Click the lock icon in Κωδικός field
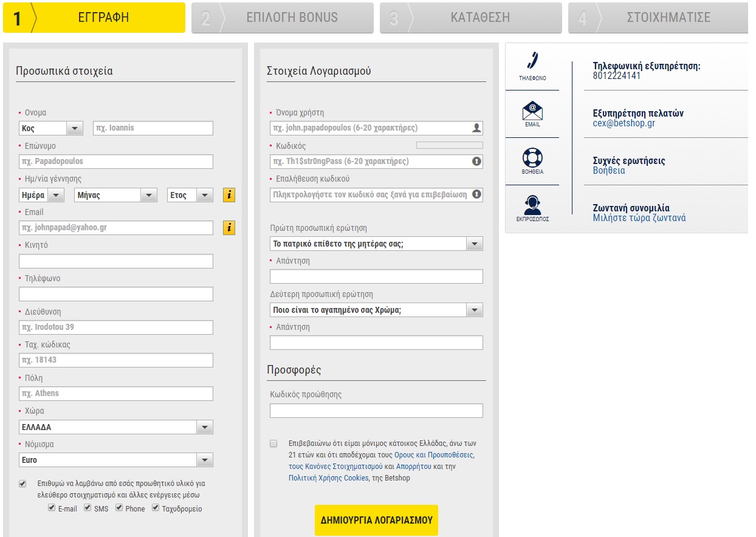 (x=476, y=162)
